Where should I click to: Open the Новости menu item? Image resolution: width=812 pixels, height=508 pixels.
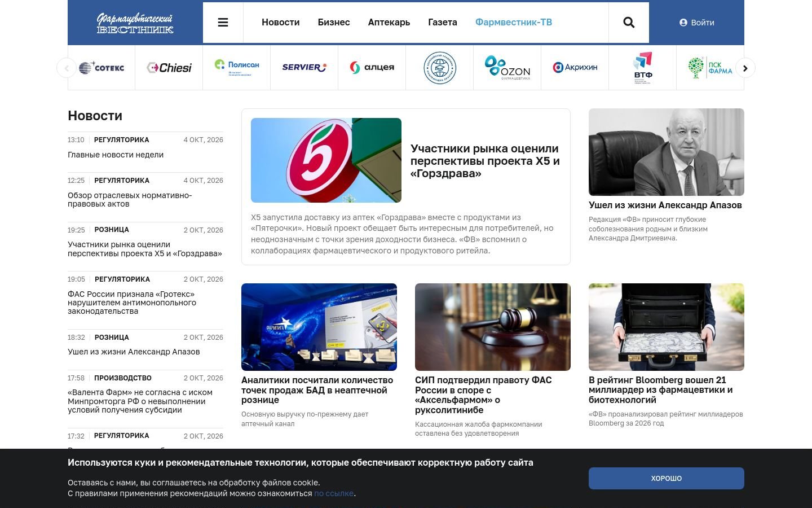click(280, 23)
